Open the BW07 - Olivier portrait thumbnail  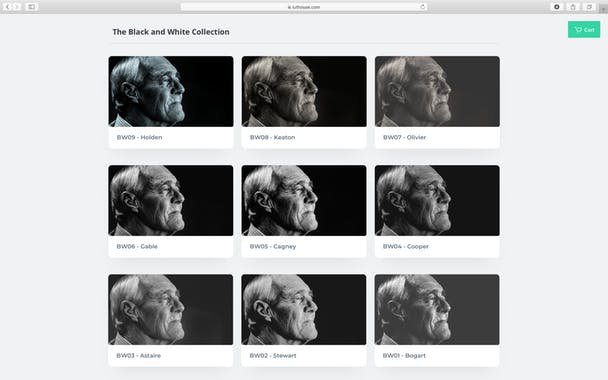pos(437,91)
